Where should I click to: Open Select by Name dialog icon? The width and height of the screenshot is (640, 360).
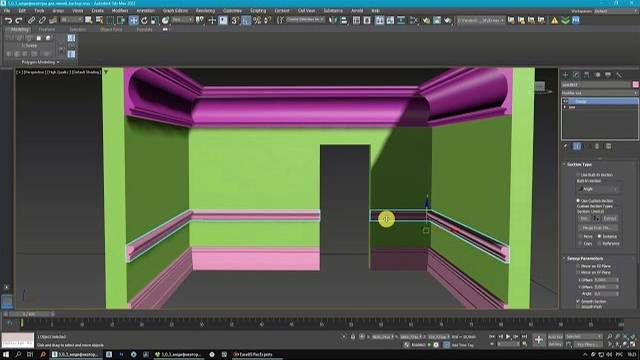(99, 20)
